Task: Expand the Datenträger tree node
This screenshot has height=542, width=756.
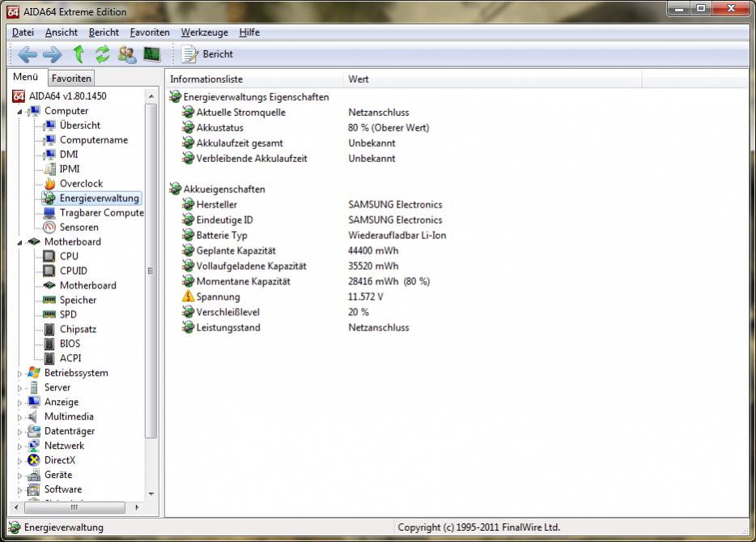Action: 19,432
